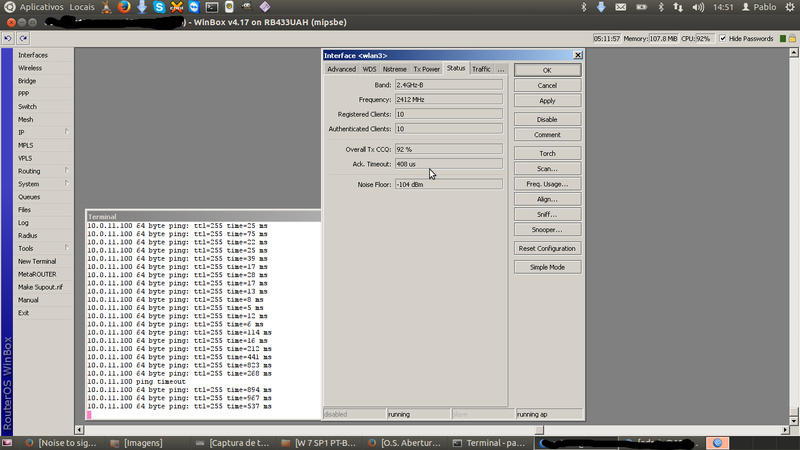Click the WinBox redo arrow icon
800x450 pixels.
[22, 38]
